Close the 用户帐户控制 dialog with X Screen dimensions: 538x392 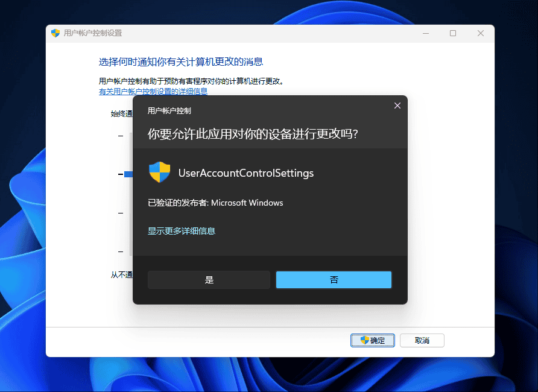[397, 106]
